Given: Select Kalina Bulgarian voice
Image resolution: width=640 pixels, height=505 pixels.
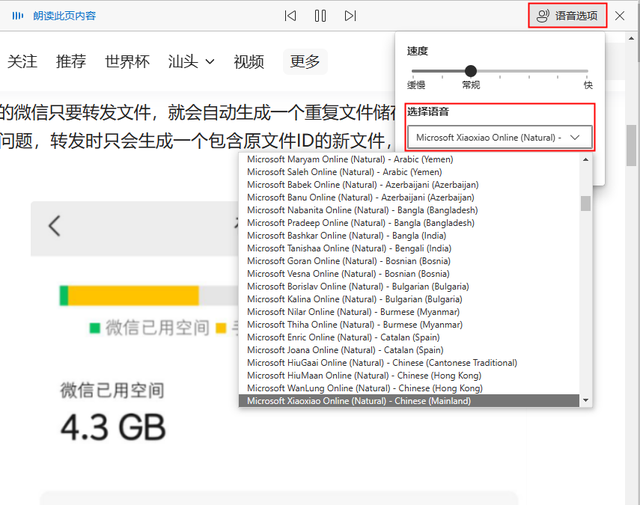Looking at the screenshot, I should point(409,299).
